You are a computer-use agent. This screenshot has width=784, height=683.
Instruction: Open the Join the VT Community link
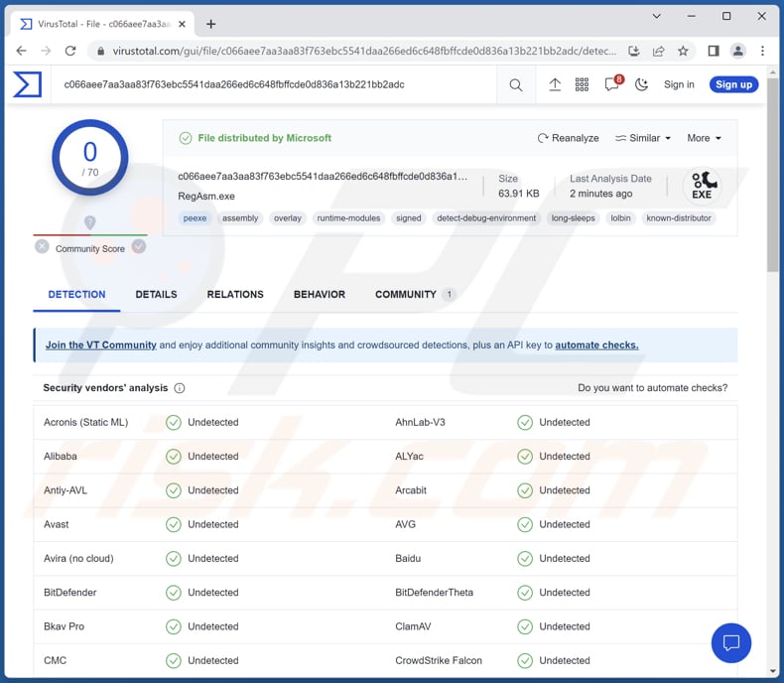tap(101, 345)
